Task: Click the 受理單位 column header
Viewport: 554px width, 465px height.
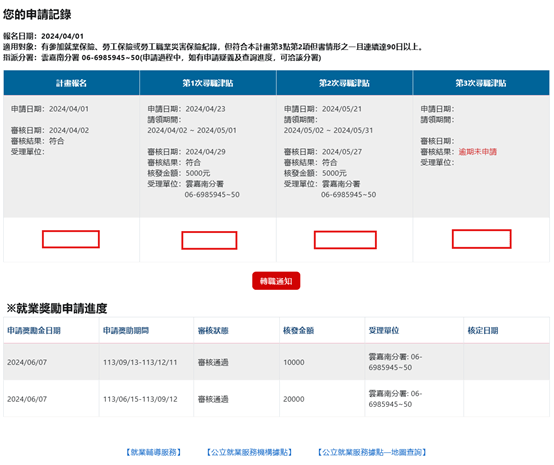Action: tap(384, 330)
